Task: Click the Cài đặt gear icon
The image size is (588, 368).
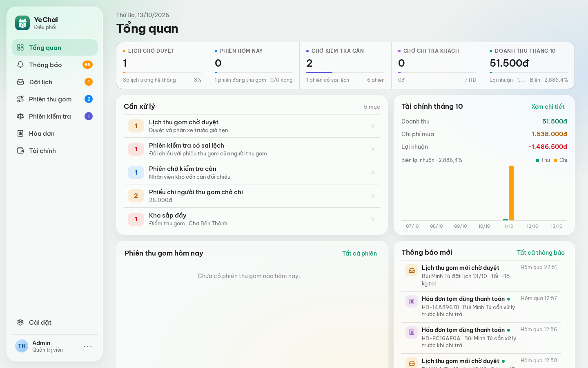Action: tap(20, 322)
